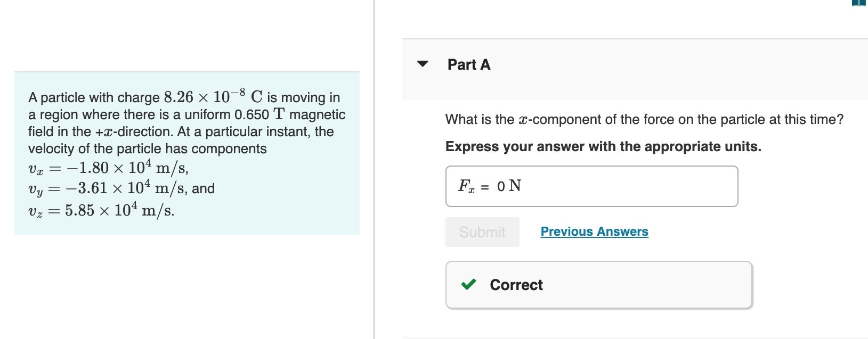Click the problem statement panel heading area
The image size is (868, 339).
[x=186, y=80]
